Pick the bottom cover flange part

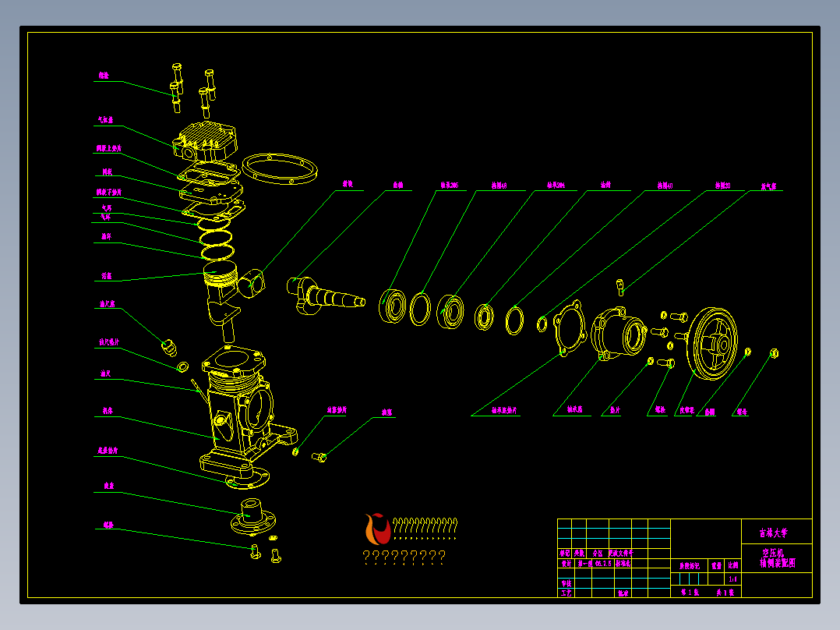pos(252,517)
